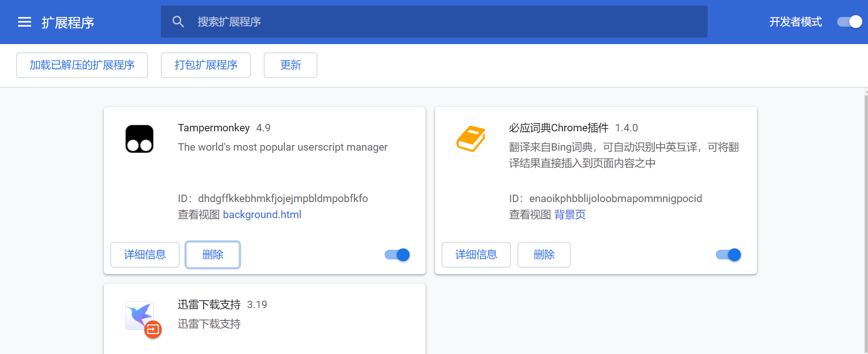Viewport: 868px width, 354px height.
Task: Click Tampermonkey version 4.9 text
Action: [x=263, y=128]
